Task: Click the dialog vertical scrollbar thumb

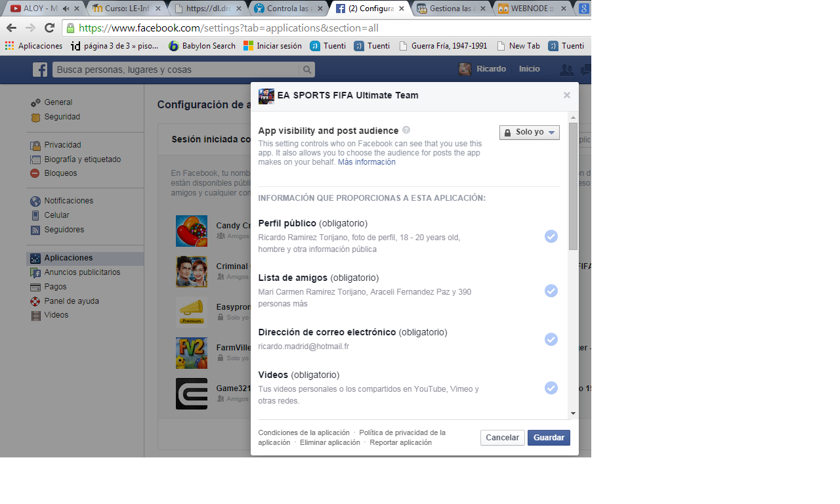Action: [x=573, y=186]
